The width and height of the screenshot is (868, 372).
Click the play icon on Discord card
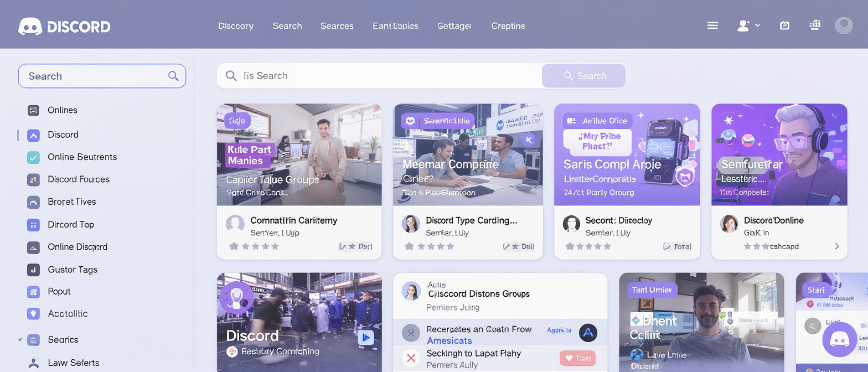click(365, 337)
